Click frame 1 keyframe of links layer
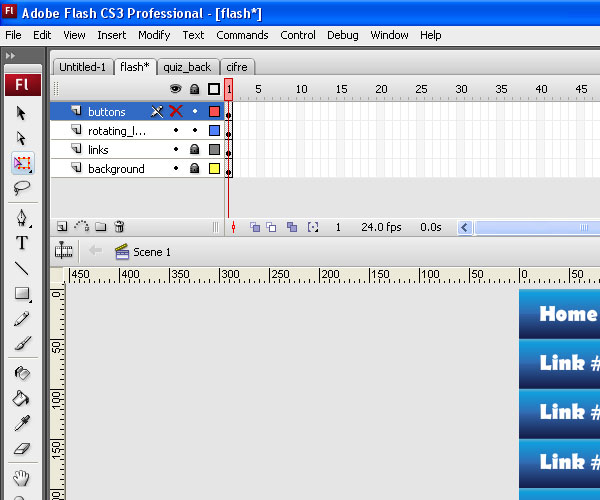Screen dimensions: 600x500 point(228,149)
